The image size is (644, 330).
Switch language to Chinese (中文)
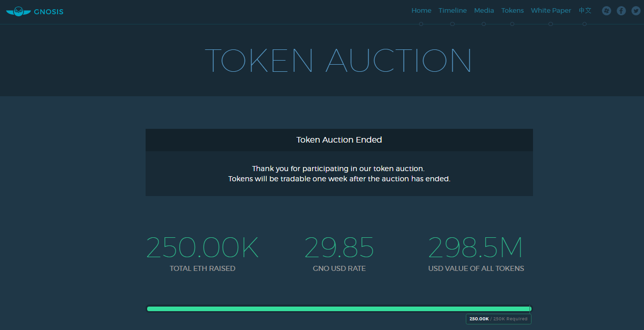(x=585, y=11)
